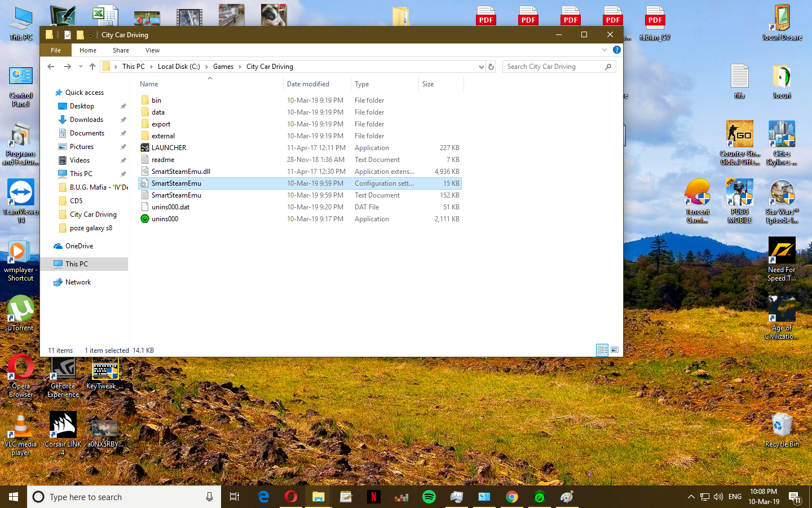Image resolution: width=812 pixels, height=508 pixels.
Task: Open TeamViewer 14 desktop shortcut
Action: point(21,202)
